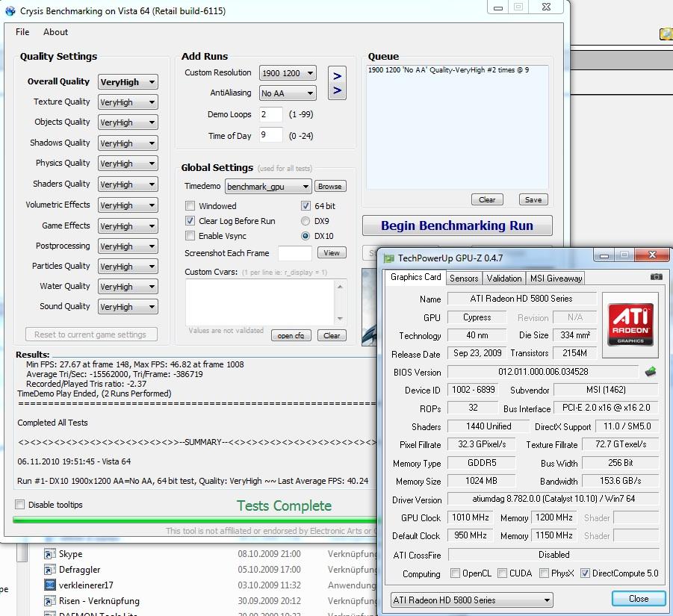Image resolution: width=673 pixels, height=616 pixels.
Task: Toggle the Windowed checkbox
Action: pyautogui.click(x=190, y=206)
